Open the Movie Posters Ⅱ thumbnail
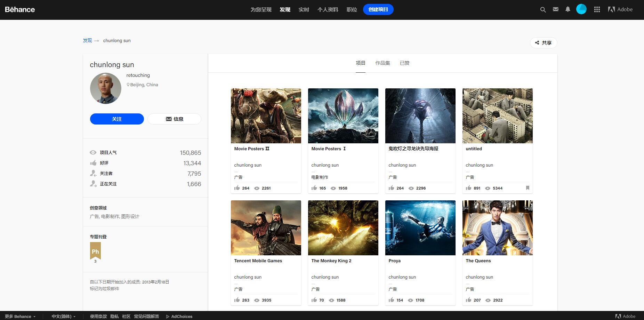Viewport: 644px width, 320px height. click(266, 116)
